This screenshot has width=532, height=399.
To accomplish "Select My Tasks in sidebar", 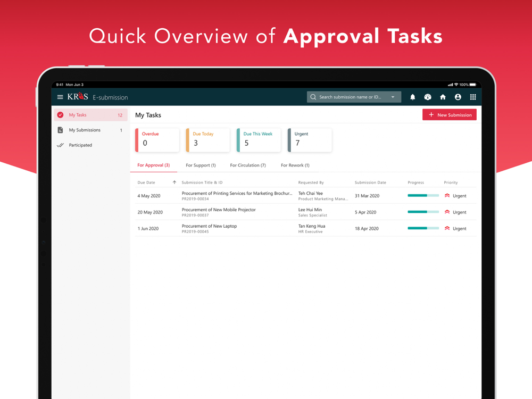I will click(90, 115).
